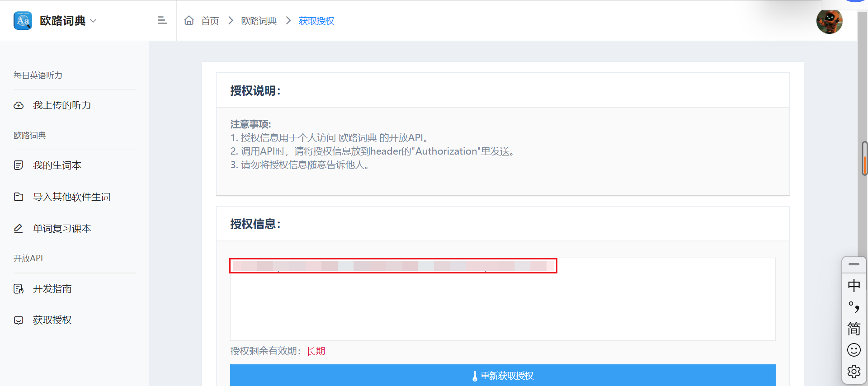Image resolution: width=868 pixels, height=386 pixels.
Task: Click the 重新获取授权 button
Action: (x=502, y=375)
